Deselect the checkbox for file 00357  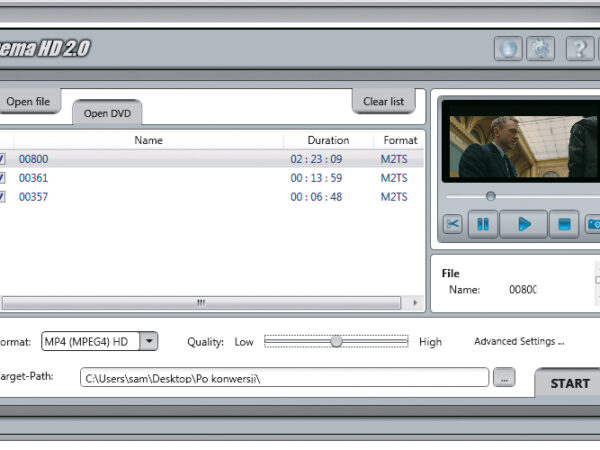[x=2, y=197]
